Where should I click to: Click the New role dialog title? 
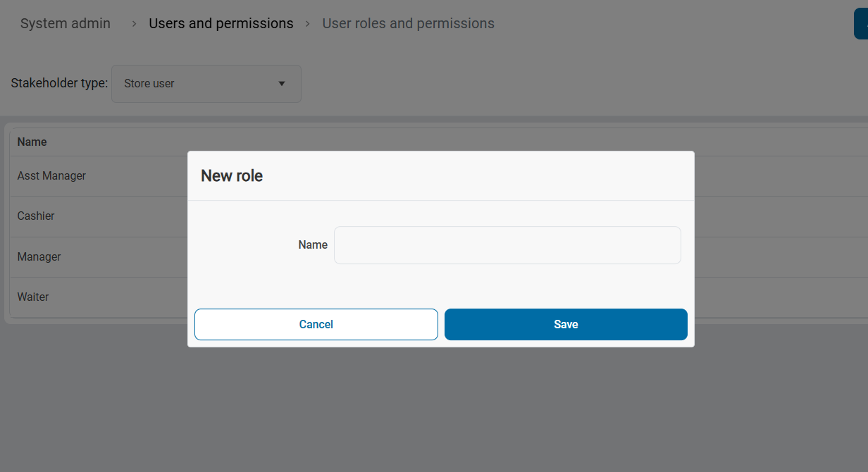pyautogui.click(x=232, y=176)
